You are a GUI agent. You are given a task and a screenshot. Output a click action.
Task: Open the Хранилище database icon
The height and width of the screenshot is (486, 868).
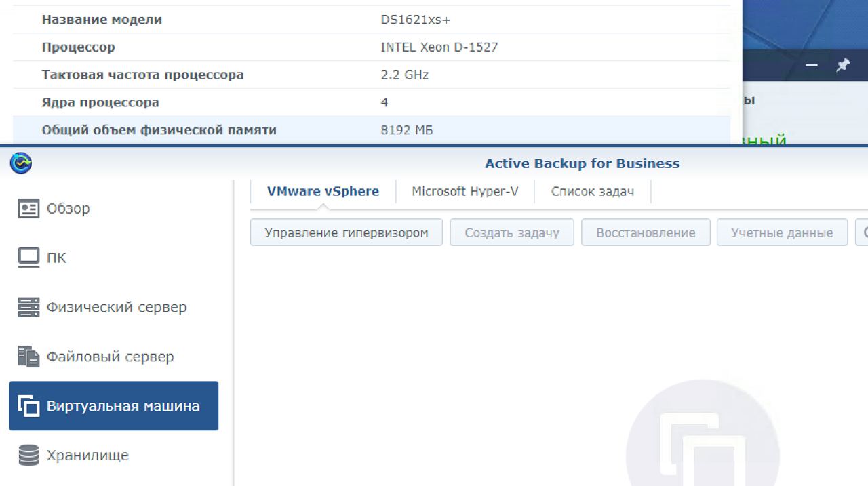click(28, 455)
